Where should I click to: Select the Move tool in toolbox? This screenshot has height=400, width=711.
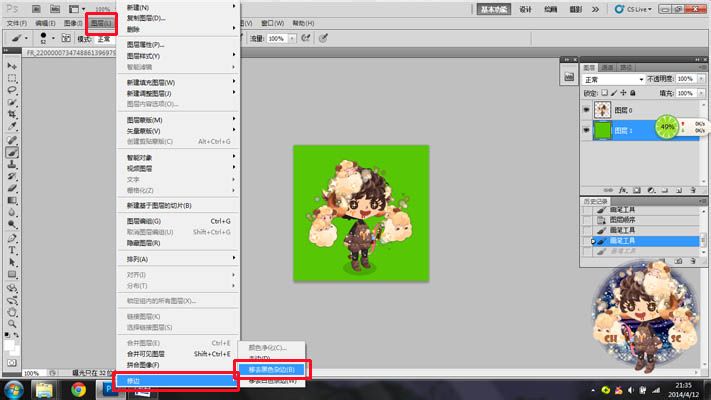pos(12,66)
